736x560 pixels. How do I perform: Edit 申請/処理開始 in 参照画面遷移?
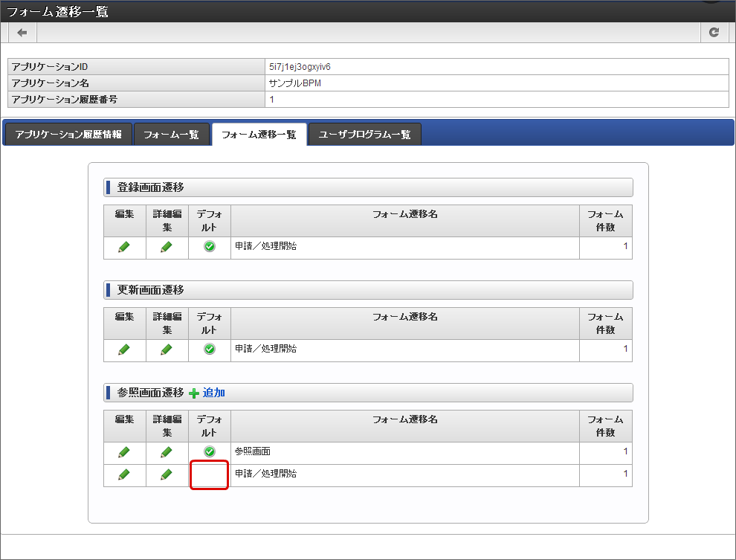tap(124, 474)
